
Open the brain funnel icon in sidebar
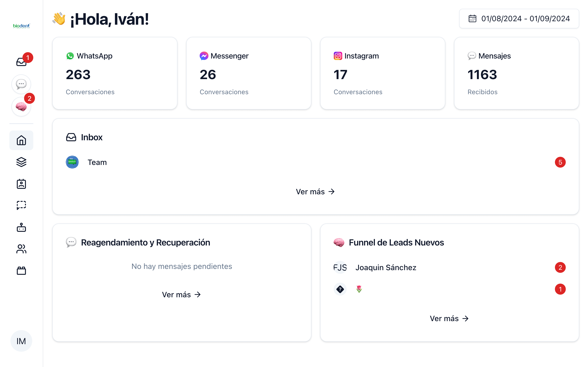(x=21, y=107)
